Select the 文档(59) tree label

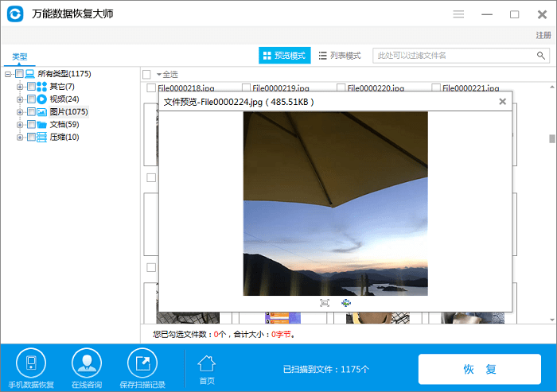click(x=64, y=125)
